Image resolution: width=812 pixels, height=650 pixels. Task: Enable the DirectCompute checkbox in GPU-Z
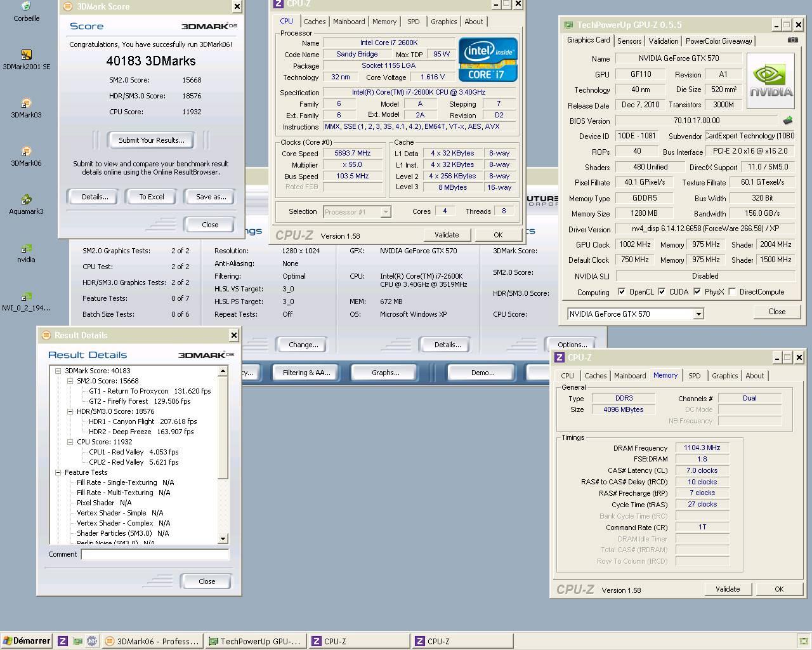[x=732, y=292]
